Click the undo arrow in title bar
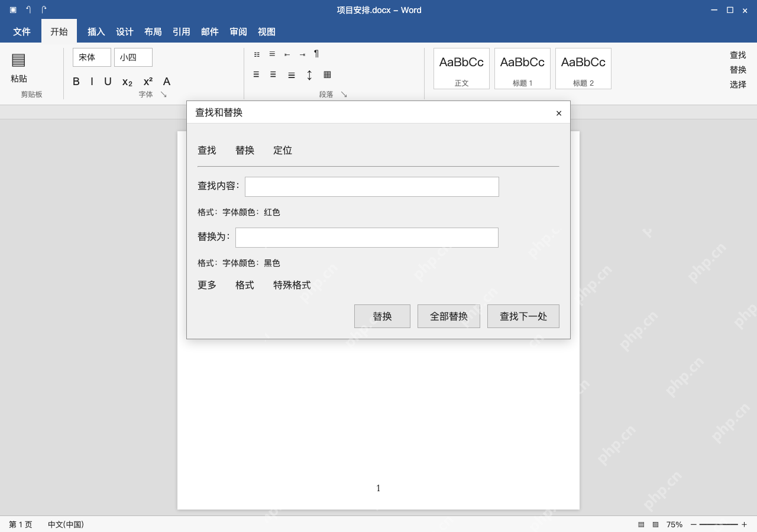Image resolution: width=757 pixels, height=532 pixels. (28, 9)
